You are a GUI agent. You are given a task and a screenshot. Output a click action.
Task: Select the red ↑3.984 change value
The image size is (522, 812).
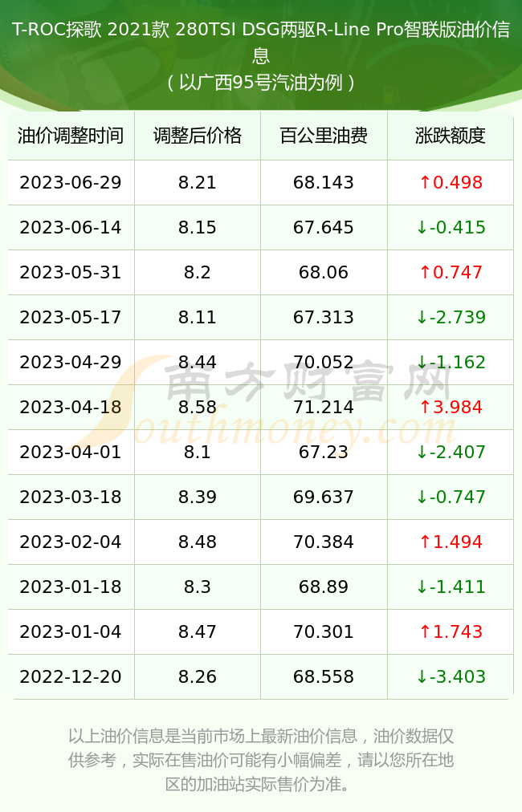coord(451,407)
